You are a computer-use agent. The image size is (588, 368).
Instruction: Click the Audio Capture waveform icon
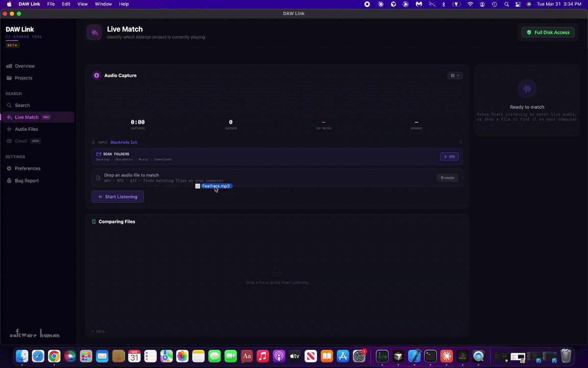pyautogui.click(x=96, y=75)
